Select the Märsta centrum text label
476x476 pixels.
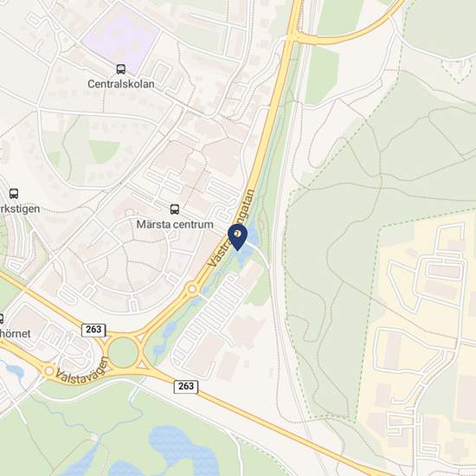pyautogui.click(x=175, y=224)
